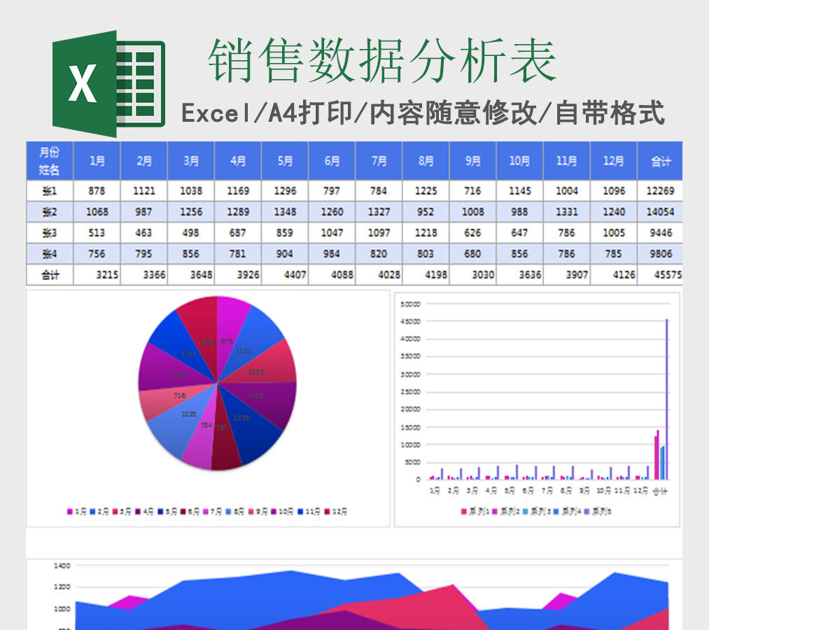Select the 合计 column header
Screen dimensions: 840x630
click(x=660, y=161)
